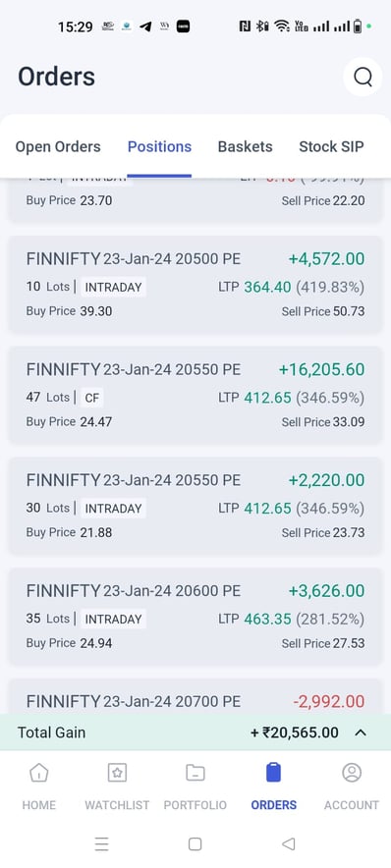Open FINNIFTY 20550 PE 30 Lots position
Image resolution: width=391 pixels, height=868 pixels.
[195, 506]
